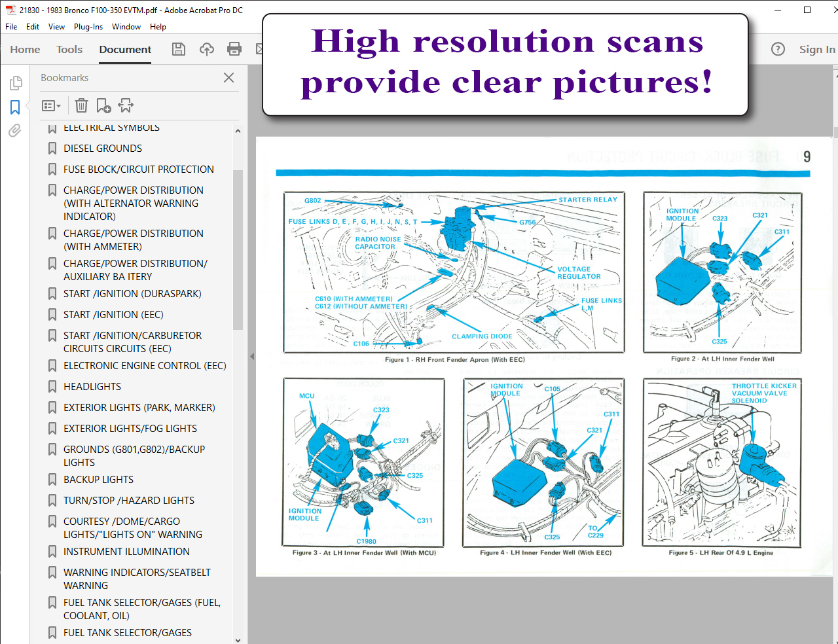This screenshot has width=838, height=644.
Task: Open the File menu
Action: (11, 27)
